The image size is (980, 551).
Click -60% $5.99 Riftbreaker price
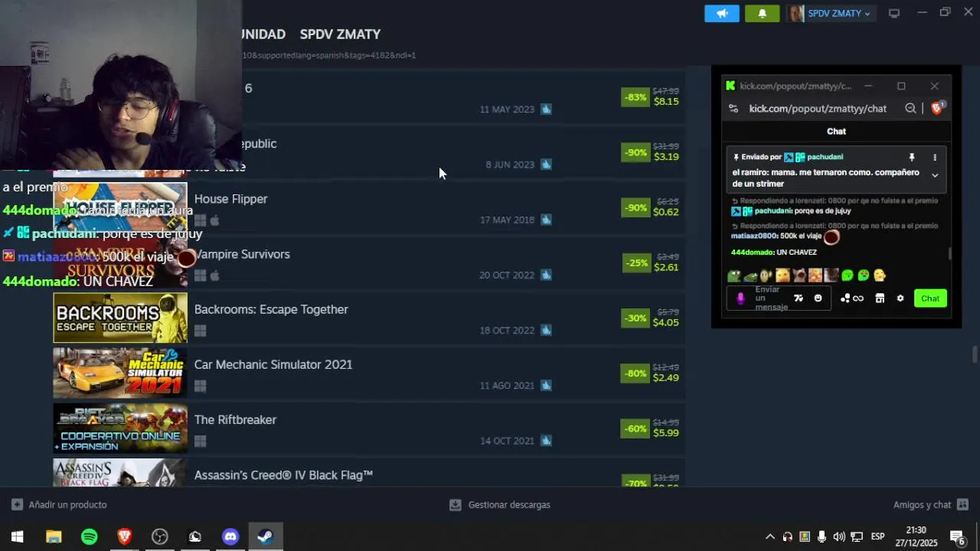point(651,428)
